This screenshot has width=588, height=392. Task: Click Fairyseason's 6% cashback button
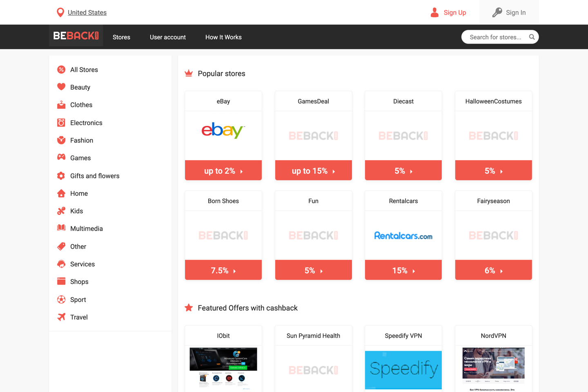493,270
